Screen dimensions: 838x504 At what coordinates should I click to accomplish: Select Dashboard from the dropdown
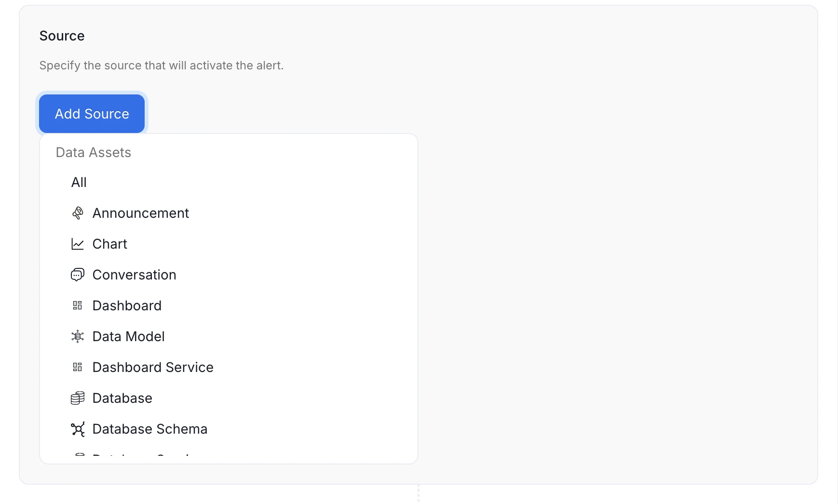(127, 305)
